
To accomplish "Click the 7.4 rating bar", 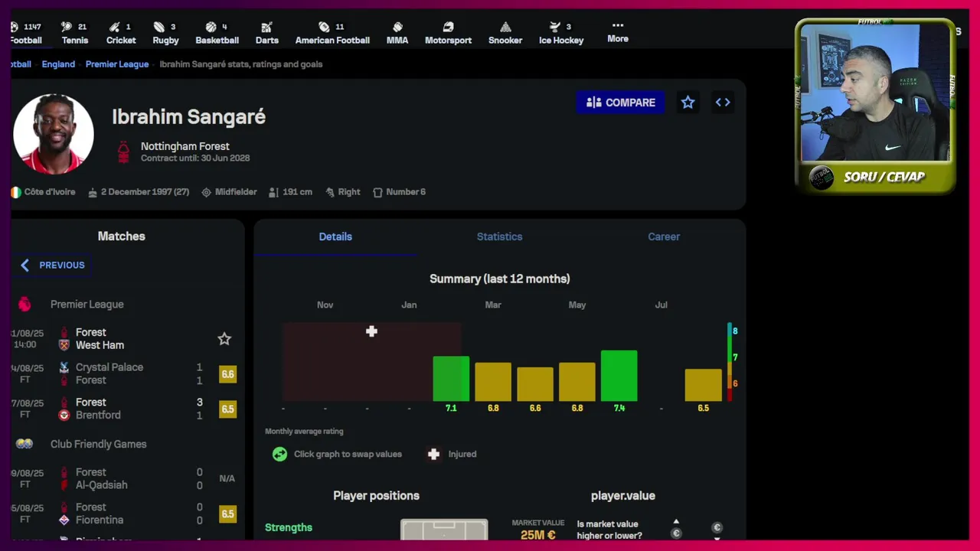I will 619,376.
